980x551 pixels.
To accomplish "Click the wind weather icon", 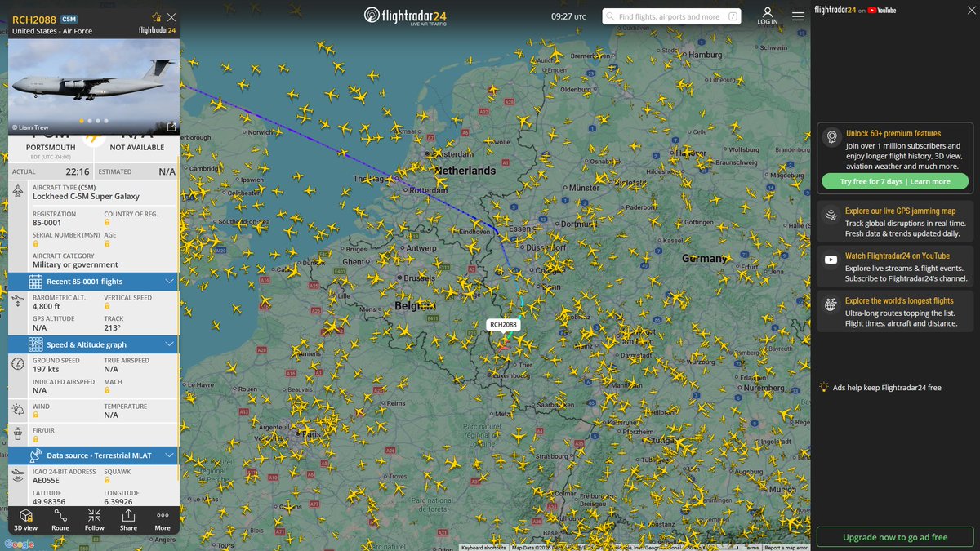I will pos(19,410).
